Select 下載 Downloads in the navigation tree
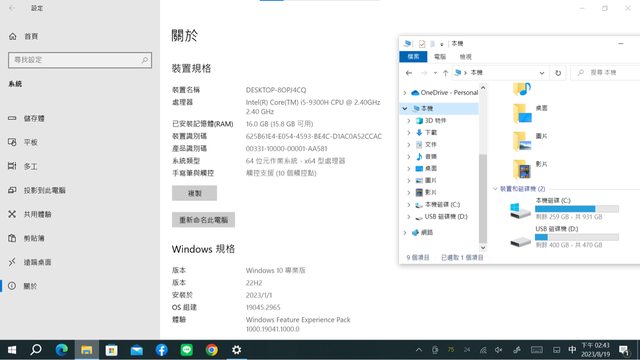Viewport: 640px width, 360px height. (x=427, y=132)
